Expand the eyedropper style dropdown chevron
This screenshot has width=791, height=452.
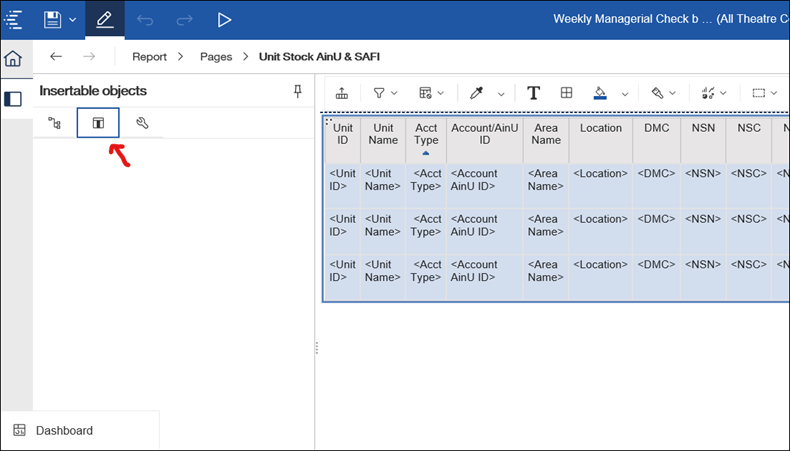point(501,94)
